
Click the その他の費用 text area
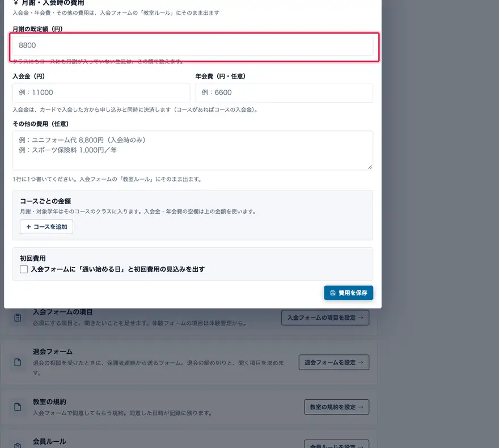click(x=193, y=150)
